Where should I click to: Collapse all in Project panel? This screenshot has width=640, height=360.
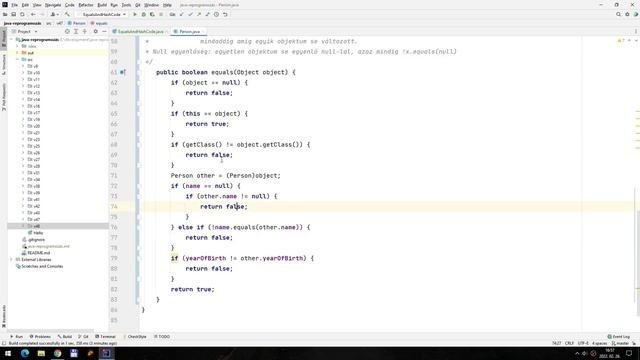[x=84, y=31]
